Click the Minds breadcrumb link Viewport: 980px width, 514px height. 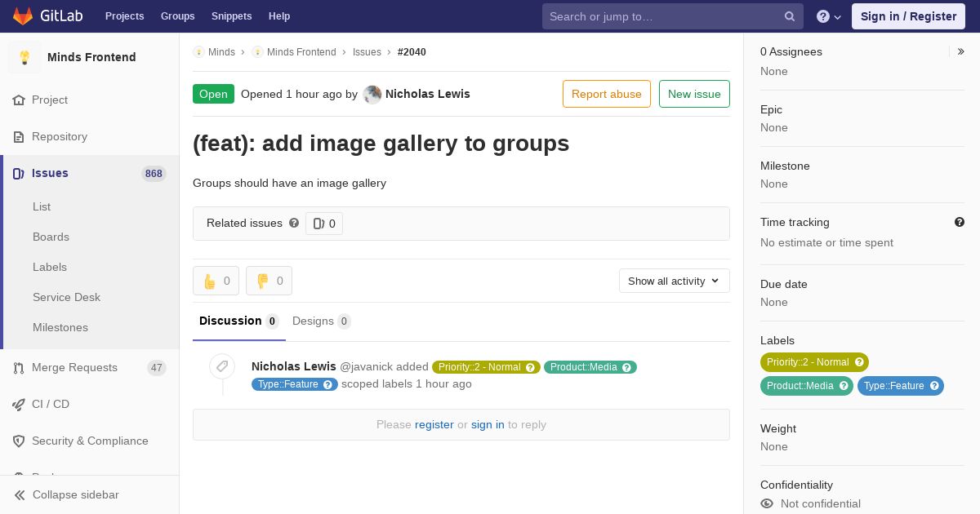pos(221,52)
